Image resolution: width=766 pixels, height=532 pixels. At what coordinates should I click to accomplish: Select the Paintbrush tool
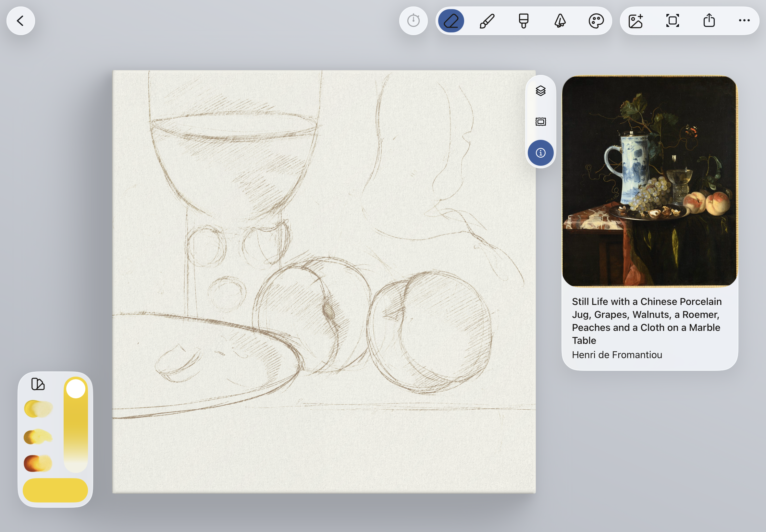coord(487,21)
